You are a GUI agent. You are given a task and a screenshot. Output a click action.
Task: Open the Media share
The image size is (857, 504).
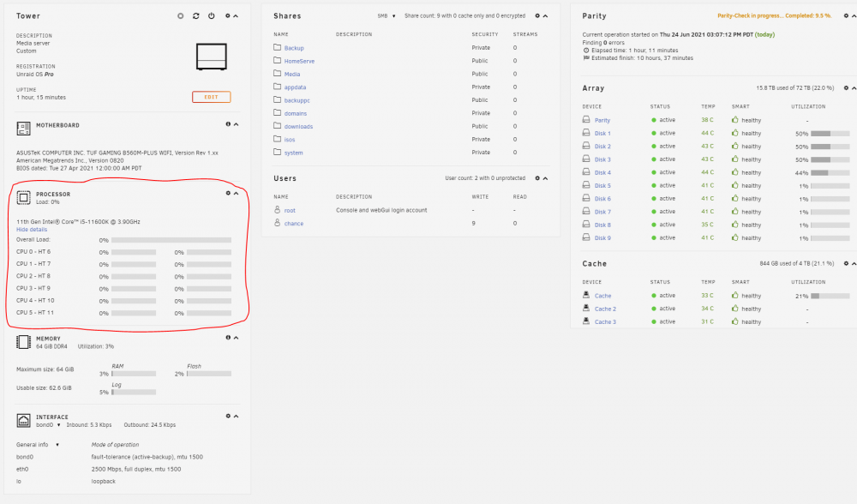tap(292, 75)
